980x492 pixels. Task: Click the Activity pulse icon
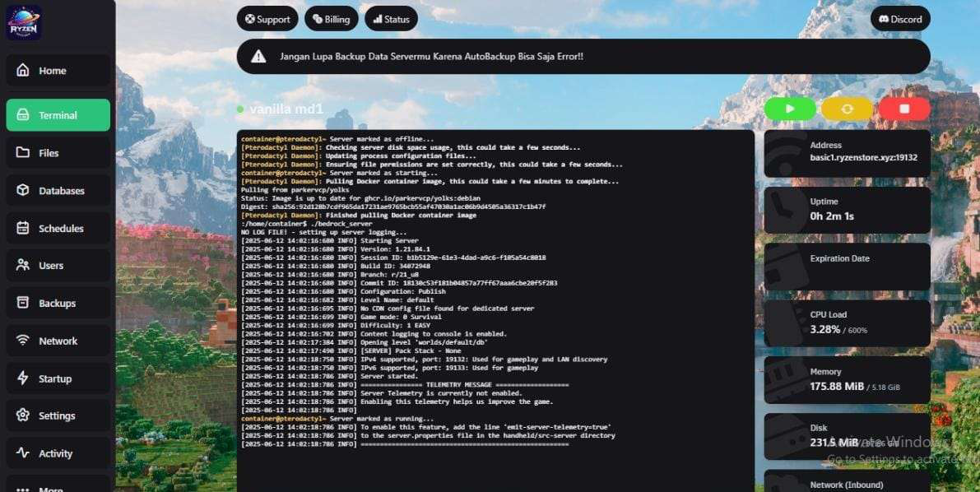pyautogui.click(x=23, y=453)
